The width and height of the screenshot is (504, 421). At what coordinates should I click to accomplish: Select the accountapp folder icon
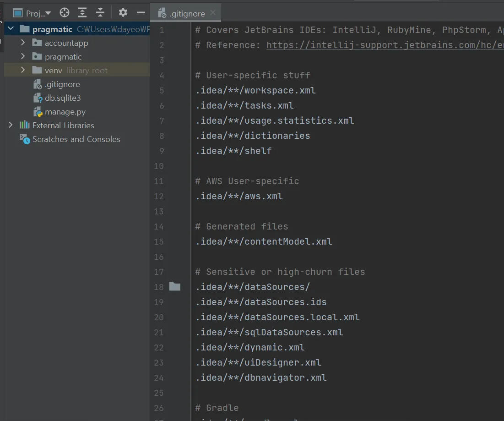tap(37, 43)
